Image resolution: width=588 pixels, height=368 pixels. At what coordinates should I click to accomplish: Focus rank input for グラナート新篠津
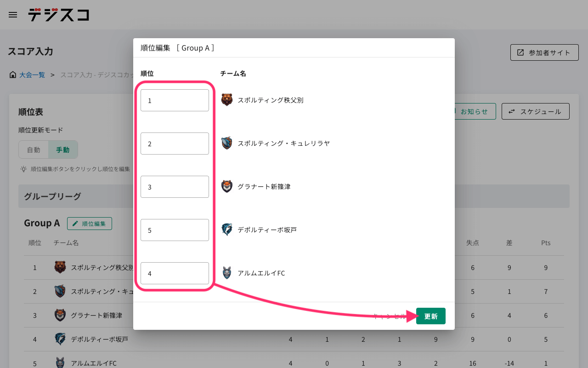pyautogui.click(x=175, y=187)
